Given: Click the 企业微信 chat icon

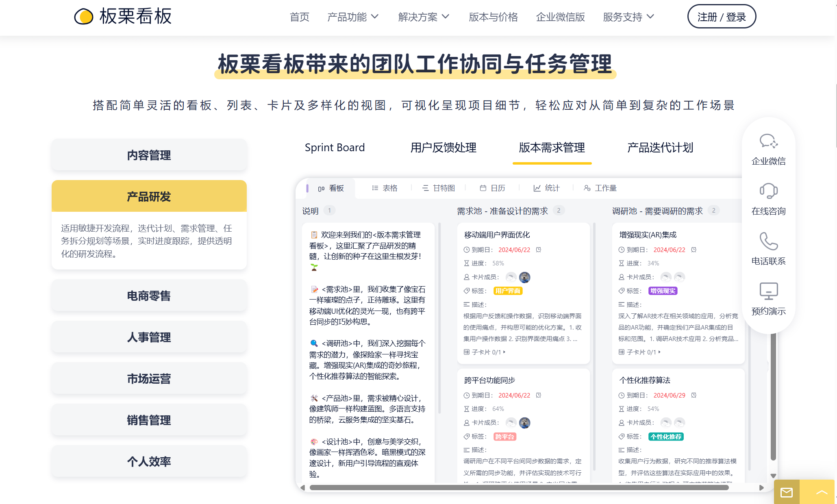Looking at the screenshot, I should click(768, 141).
